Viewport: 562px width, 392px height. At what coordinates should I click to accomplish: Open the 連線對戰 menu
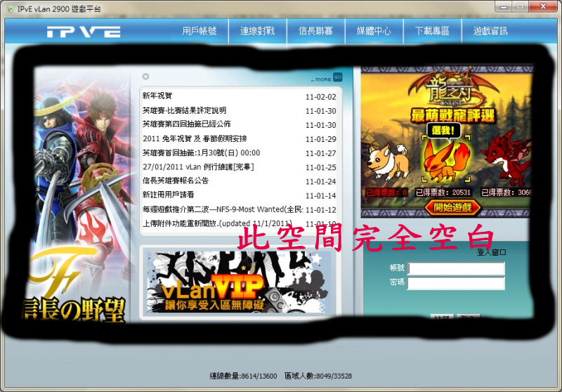tap(257, 31)
